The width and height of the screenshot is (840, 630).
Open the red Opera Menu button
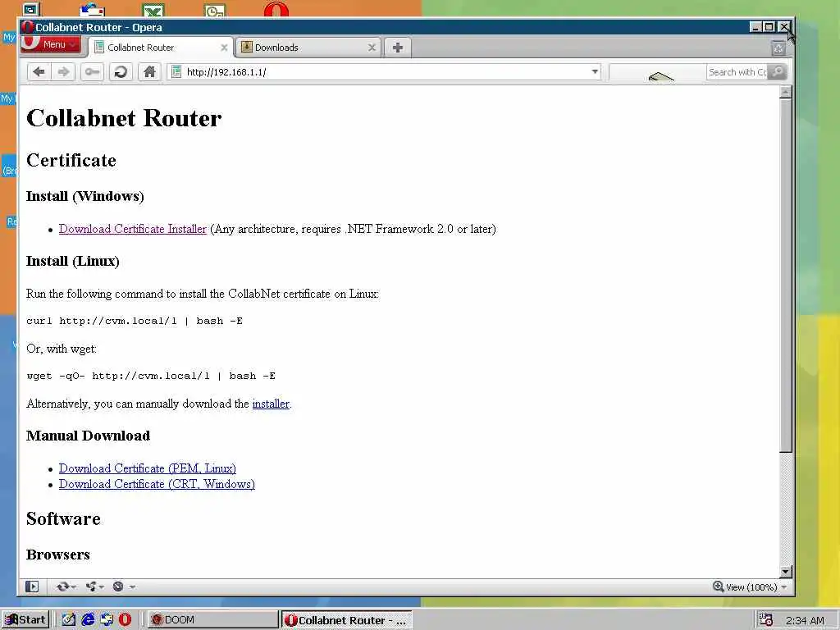click(x=50, y=44)
